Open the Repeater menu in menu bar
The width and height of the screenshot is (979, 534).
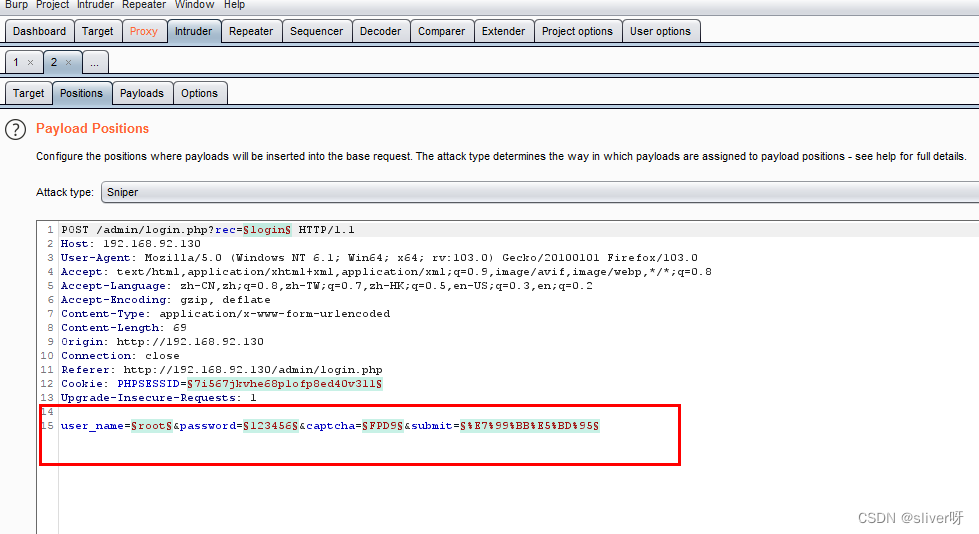click(144, 5)
